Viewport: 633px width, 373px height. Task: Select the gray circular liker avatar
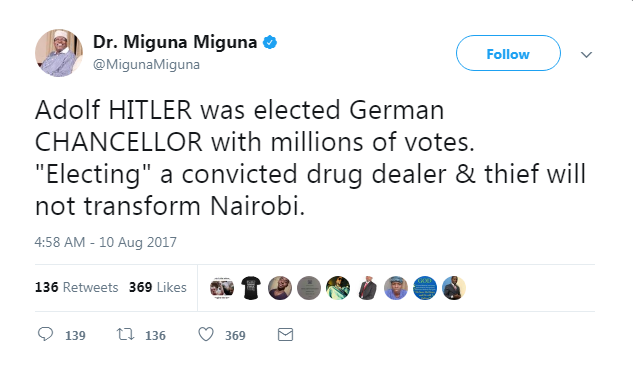click(x=309, y=288)
